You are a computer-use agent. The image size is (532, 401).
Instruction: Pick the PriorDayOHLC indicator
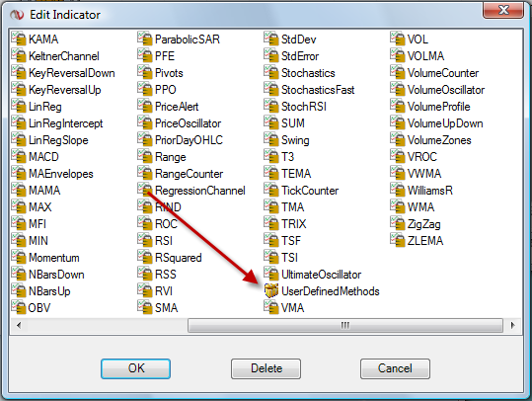[x=181, y=139]
